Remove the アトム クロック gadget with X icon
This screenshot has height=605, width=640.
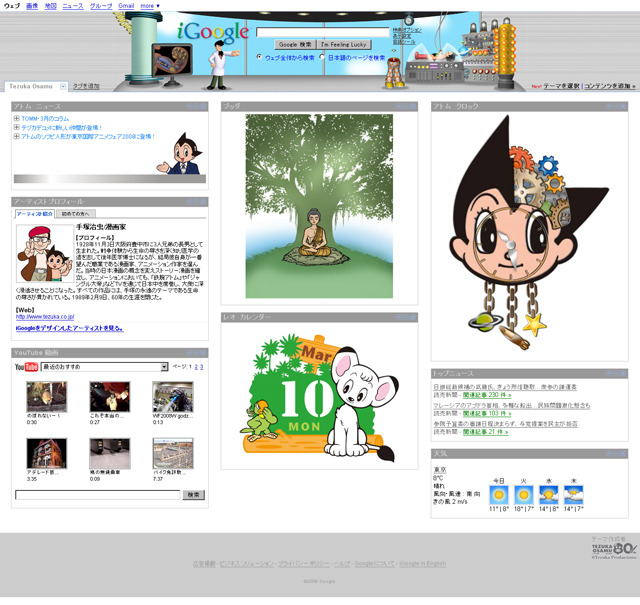point(623,107)
